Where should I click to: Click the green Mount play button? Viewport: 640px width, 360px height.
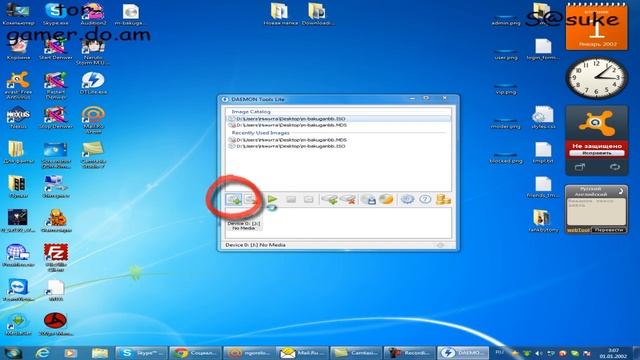pos(272,199)
